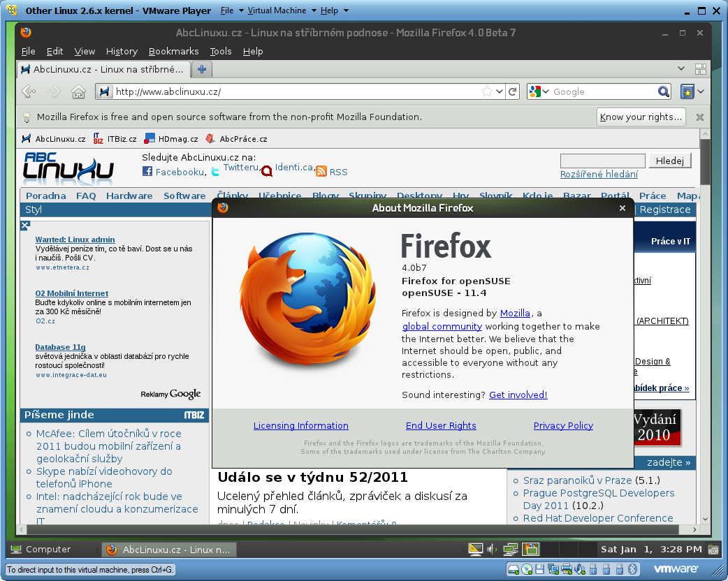
Task: Close the ad block with the X icon
Action: [x=25, y=226]
